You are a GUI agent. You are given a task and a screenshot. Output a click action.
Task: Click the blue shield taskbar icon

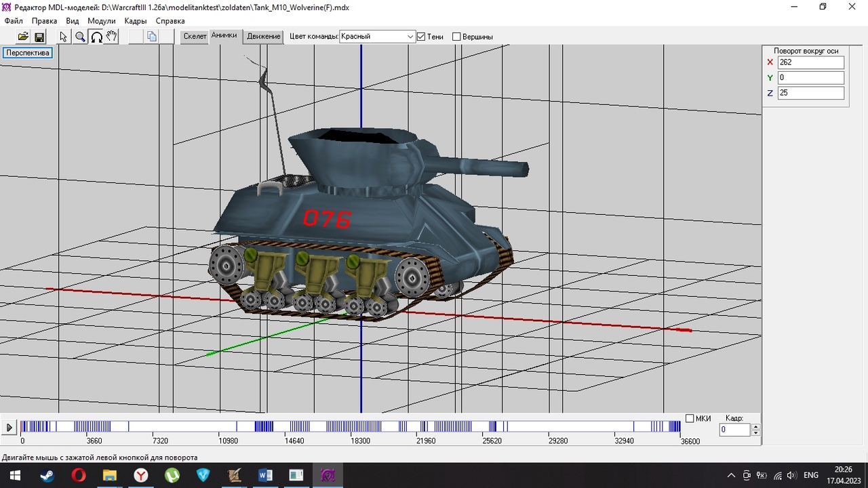(203, 475)
